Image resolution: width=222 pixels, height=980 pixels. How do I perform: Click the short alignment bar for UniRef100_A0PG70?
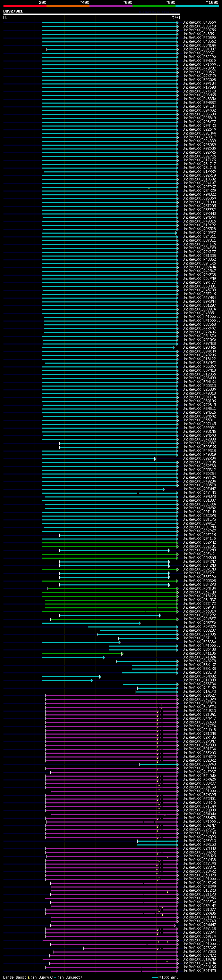tap(133, 627)
